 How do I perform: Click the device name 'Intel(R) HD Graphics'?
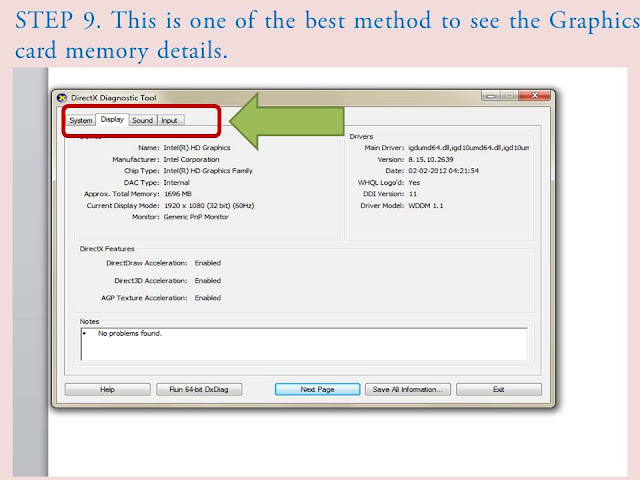[197, 148]
